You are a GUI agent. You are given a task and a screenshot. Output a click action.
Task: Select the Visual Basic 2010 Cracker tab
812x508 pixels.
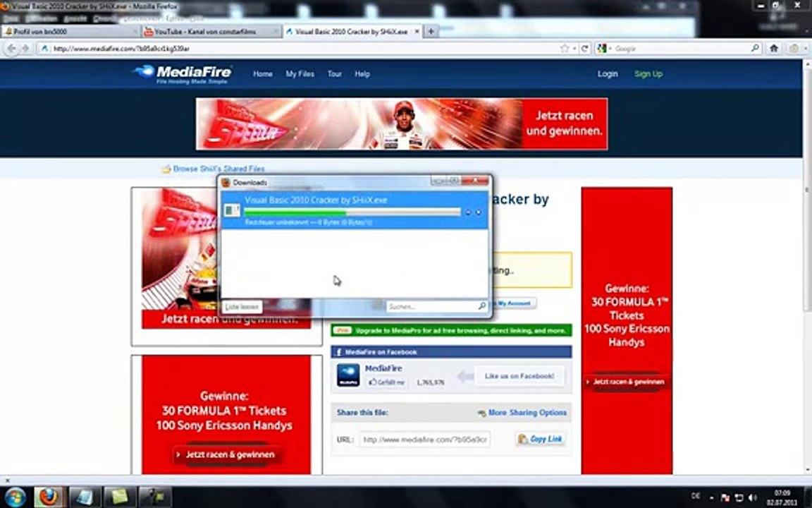coord(352,32)
